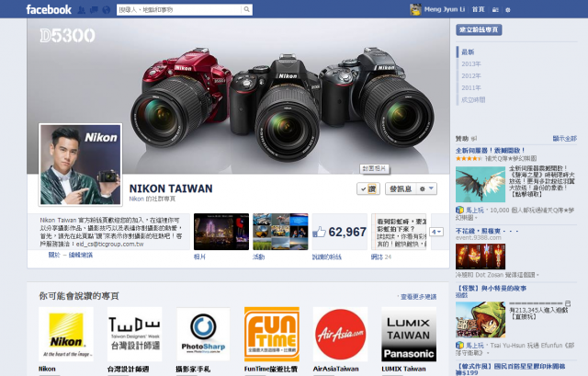Jump to 2012年 in the timeline
Screen dimensions: 588x376
coord(471,75)
